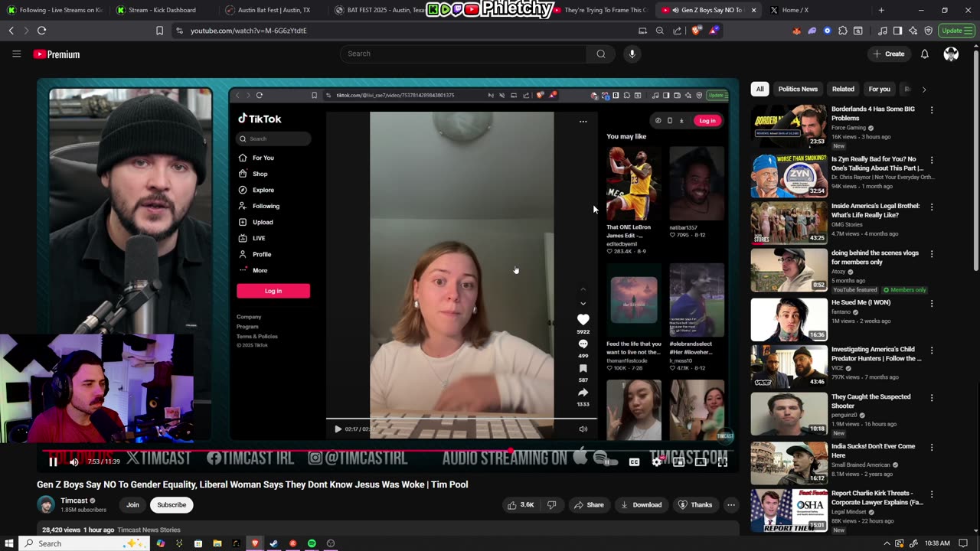Subscribe to Timcast channel
The width and height of the screenshot is (980, 551).
click(x=171, y=505)
